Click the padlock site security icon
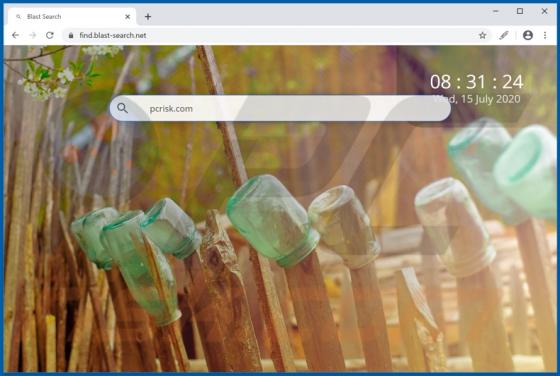560x376 pixels. coord(71,35)
